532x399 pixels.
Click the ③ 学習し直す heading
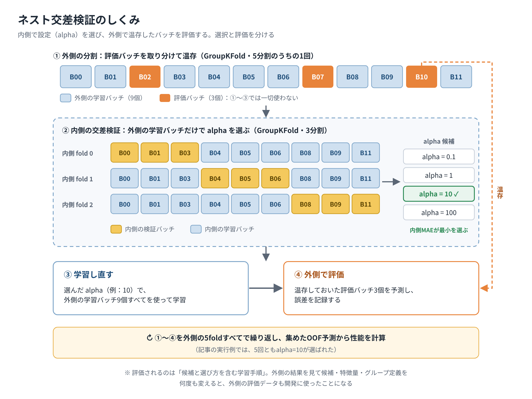point(88,274)
